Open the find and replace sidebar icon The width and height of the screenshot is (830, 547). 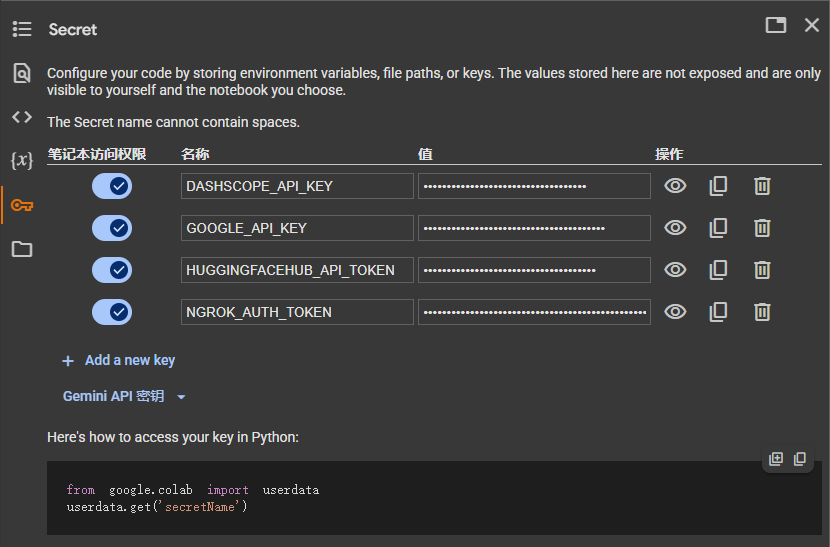click(22, 73)
